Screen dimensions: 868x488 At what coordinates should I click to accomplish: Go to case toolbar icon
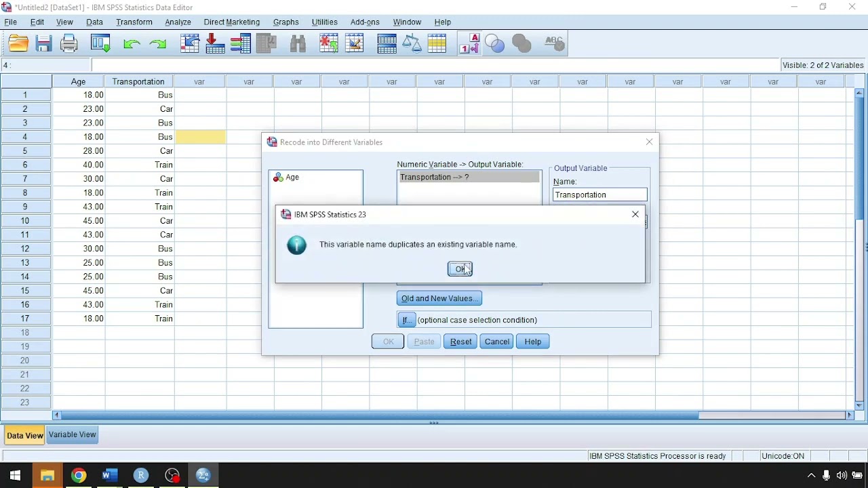(x=190, y=44)
